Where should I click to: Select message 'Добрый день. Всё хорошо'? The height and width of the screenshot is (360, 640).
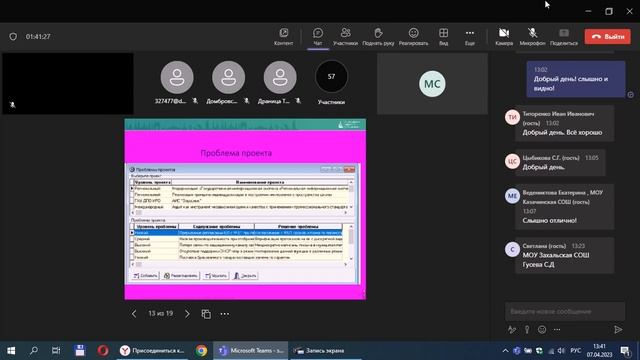pos(562,132)
